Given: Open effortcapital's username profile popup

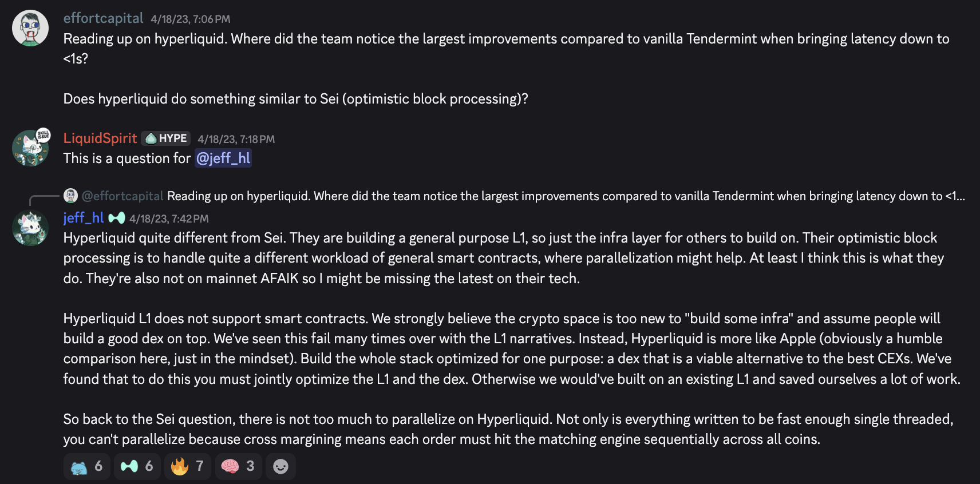Looking at the screenshot, I should pyautogui.click(x=103, y=18).
